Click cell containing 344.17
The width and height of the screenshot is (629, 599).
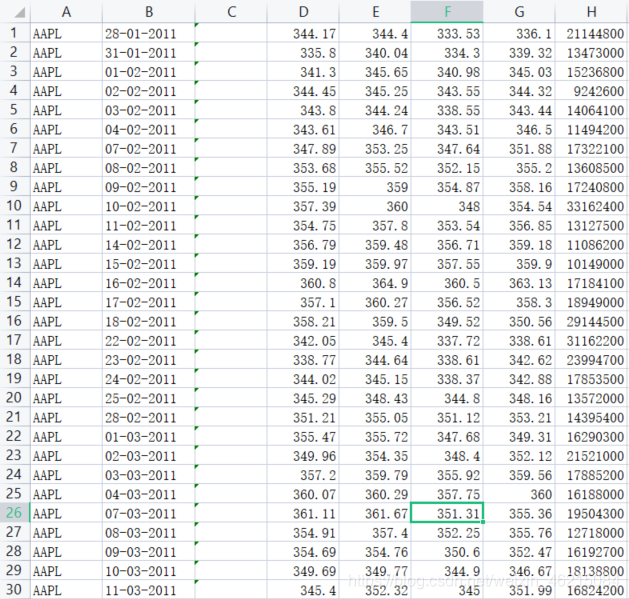(x=303, y=33)
